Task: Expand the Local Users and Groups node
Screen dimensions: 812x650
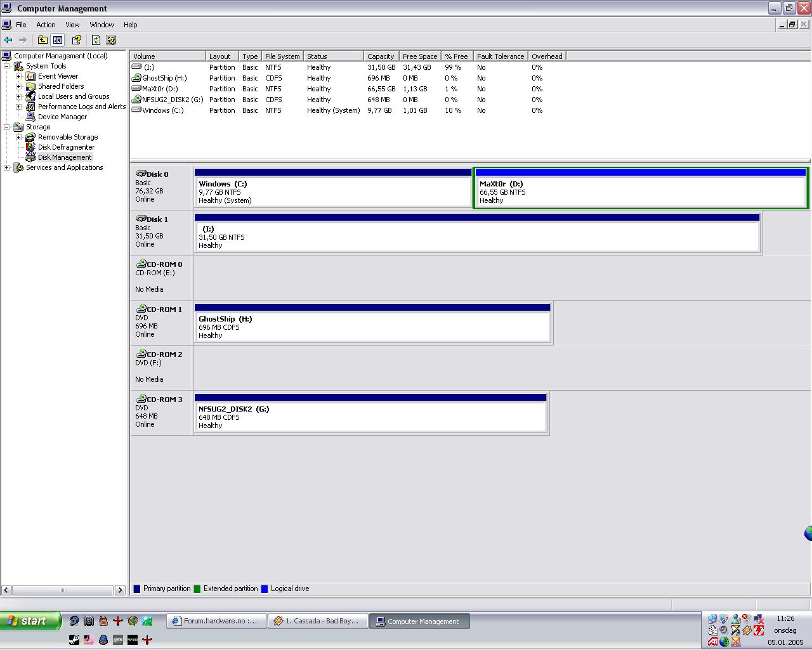Action: 18,96
